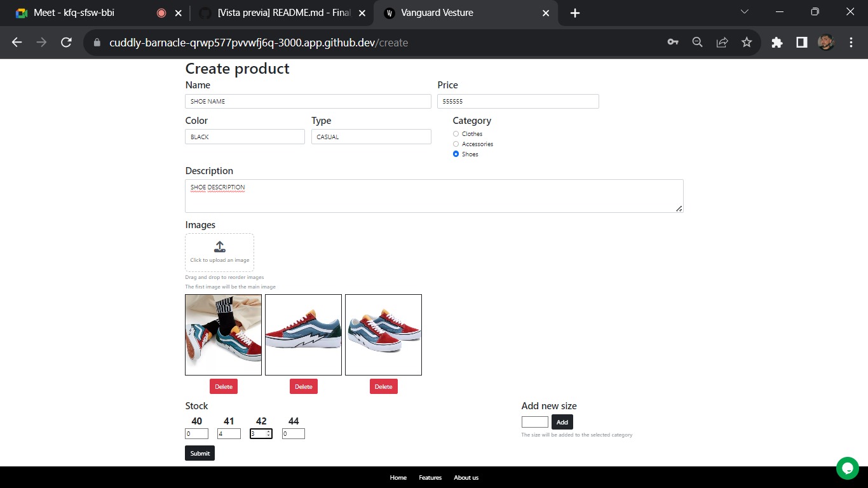This screenshot has height=488, width=868.
Task: Click the Name input field
Action: pos(308,102)
